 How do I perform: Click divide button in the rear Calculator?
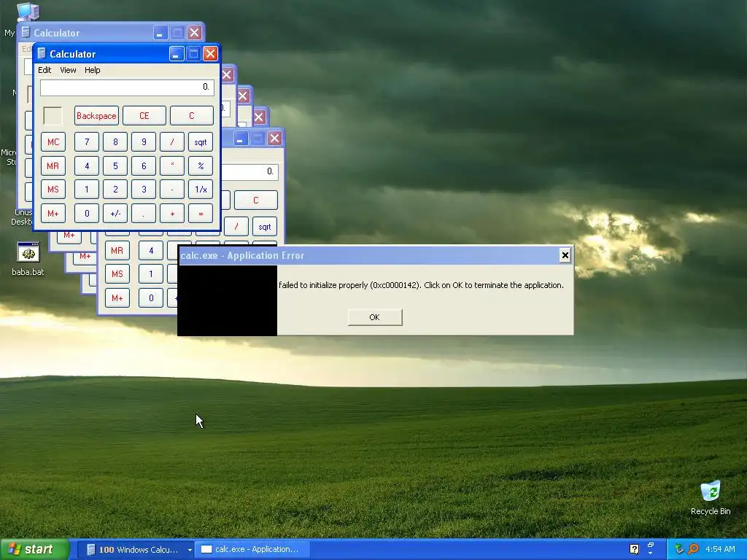click(x=236, y=227)
